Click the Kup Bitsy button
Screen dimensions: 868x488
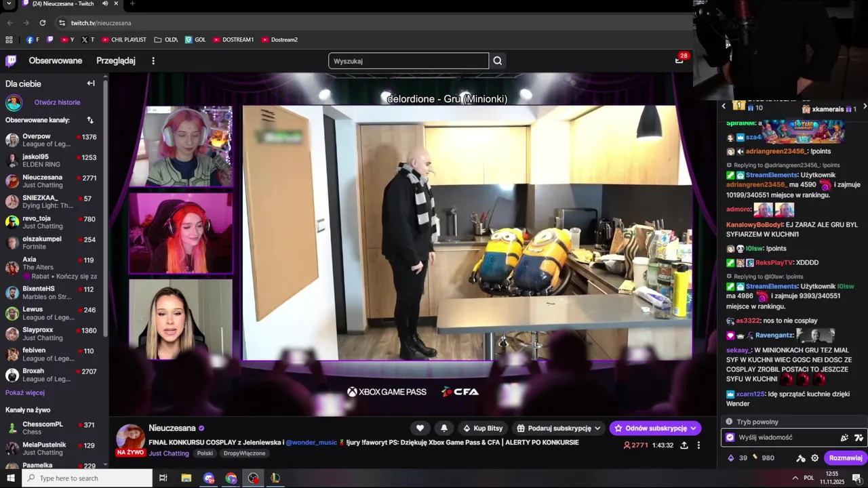pyautogui.click(x=483, y=428)
